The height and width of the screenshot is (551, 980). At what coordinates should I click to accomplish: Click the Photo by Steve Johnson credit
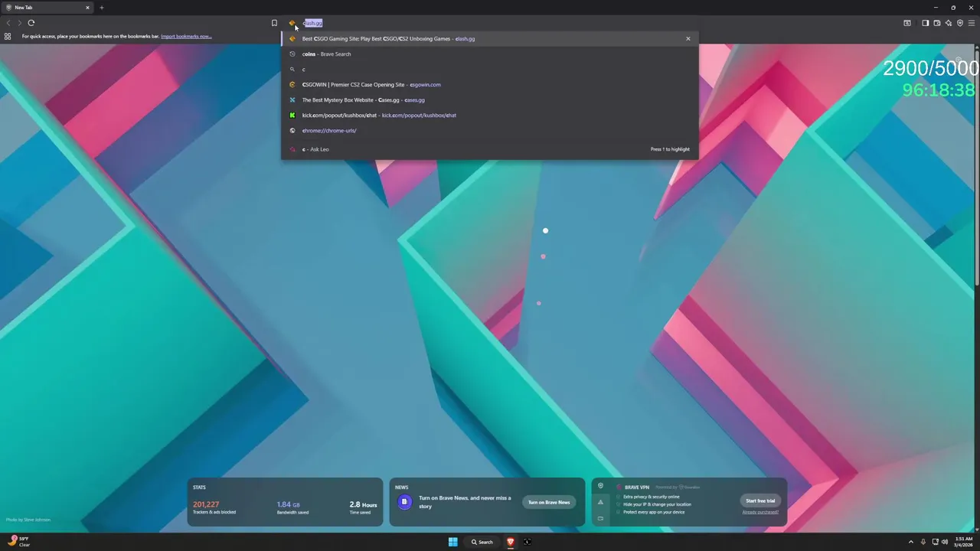(x=28, y=520)
